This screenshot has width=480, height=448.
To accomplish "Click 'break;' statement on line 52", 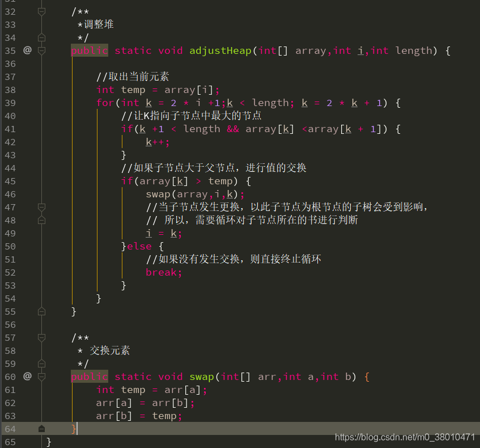I will tap(164, 272).
